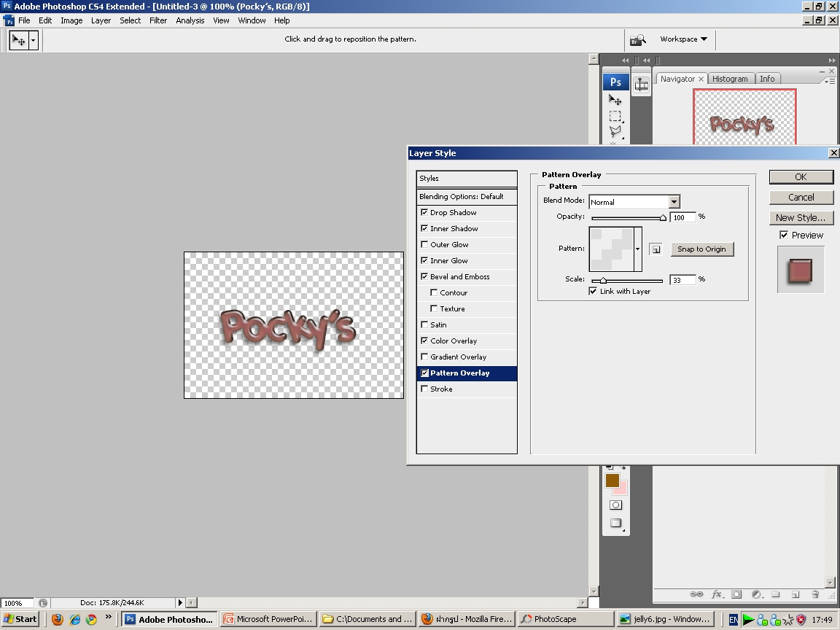The width and height of the screenshot is (840, 630).
Task: Create new adjustment layer icon
Action: (756, 594)
